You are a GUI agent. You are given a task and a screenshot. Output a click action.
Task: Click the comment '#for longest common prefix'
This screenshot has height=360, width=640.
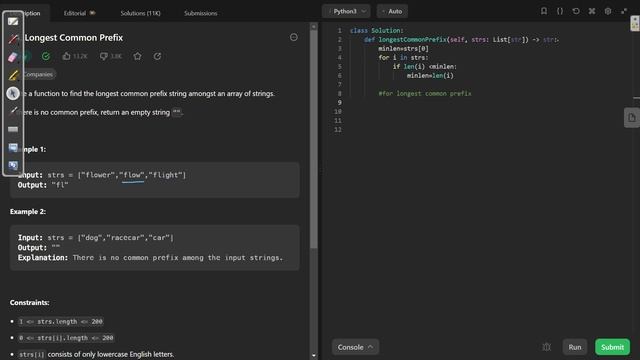click(x=424, y=93)
